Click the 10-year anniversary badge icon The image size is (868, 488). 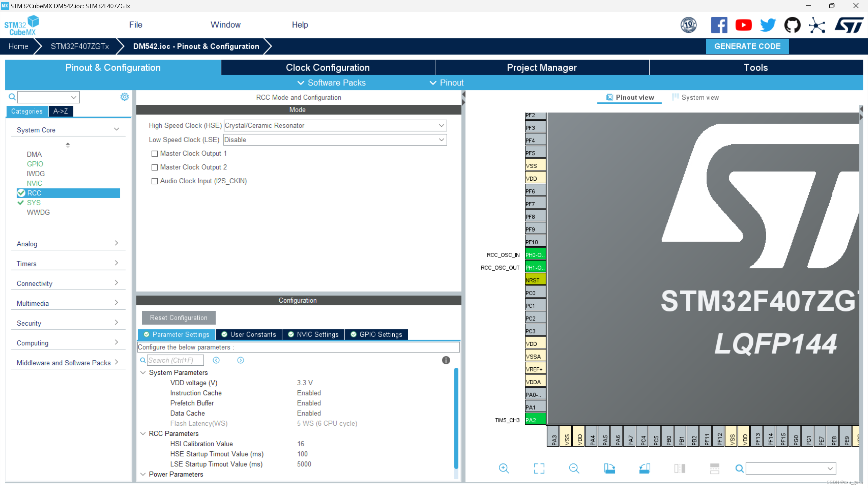689,25
